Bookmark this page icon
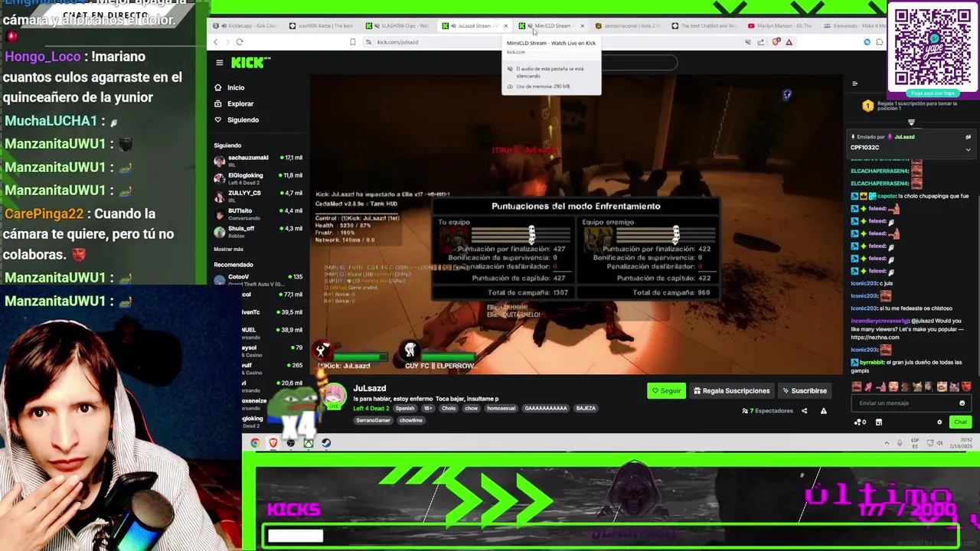The width and height of the screenshot is (980, 551). tap(352, 42)
